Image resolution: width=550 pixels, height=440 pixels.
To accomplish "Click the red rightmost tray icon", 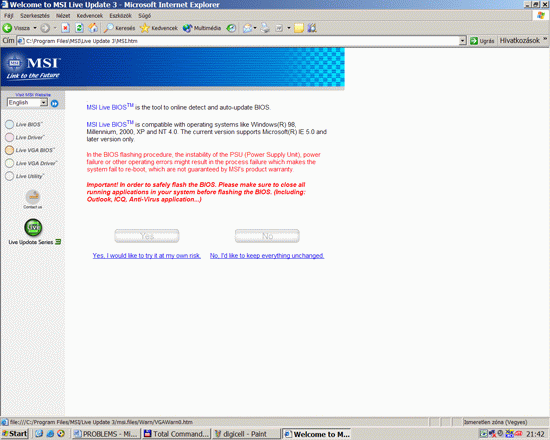I will click(518, 434).
